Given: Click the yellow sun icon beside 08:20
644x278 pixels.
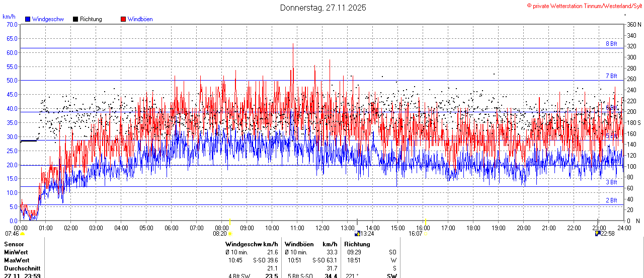Looking at the screenshot, I should coord(230,234).
